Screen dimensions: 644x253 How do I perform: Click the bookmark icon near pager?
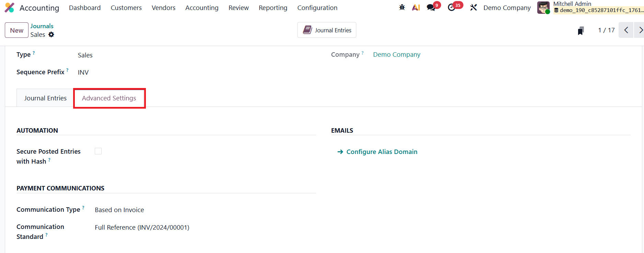580,31
